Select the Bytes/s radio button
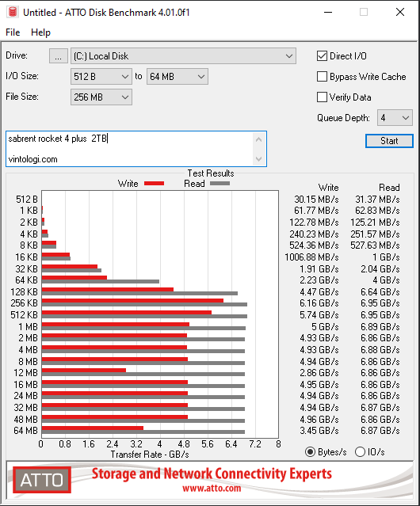 pyautogui.click(x=310, y=452)
